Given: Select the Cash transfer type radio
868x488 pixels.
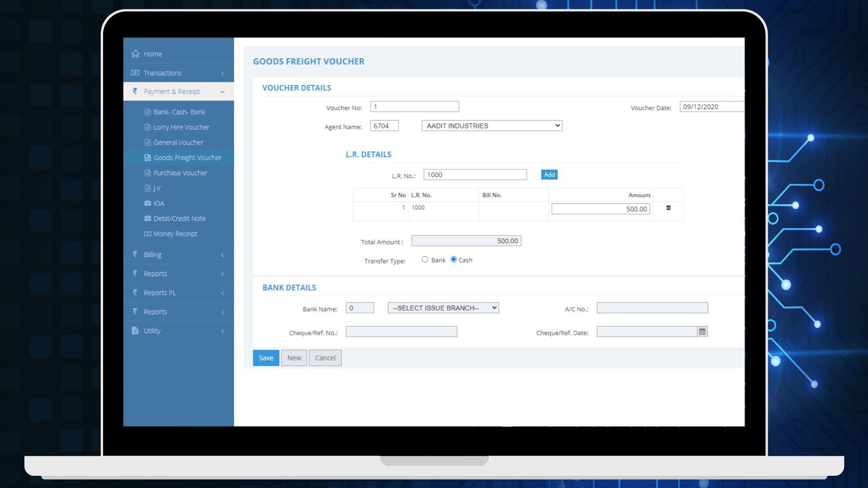Looking at the screenshot, I should click(453, 259).
